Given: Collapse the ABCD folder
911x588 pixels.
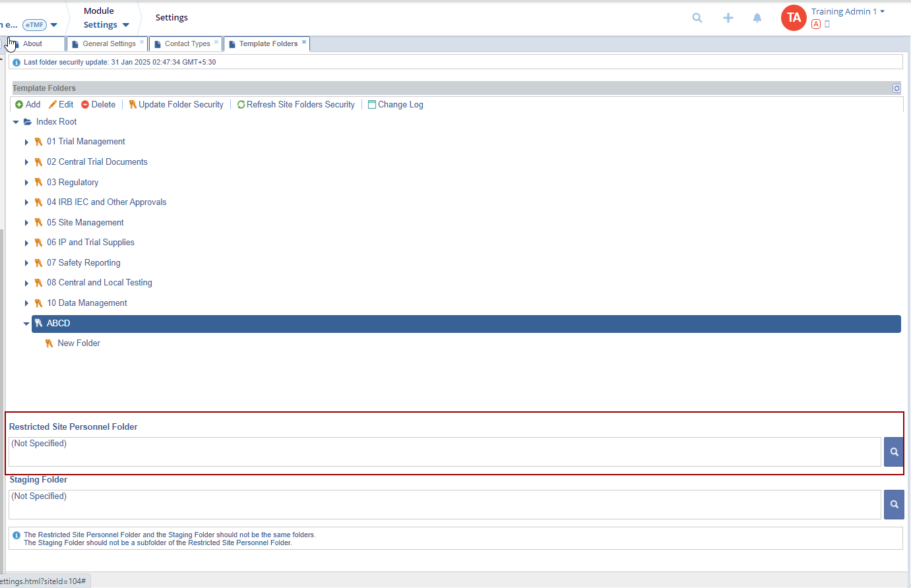Looking at the screenshot, I should [26, 324].
